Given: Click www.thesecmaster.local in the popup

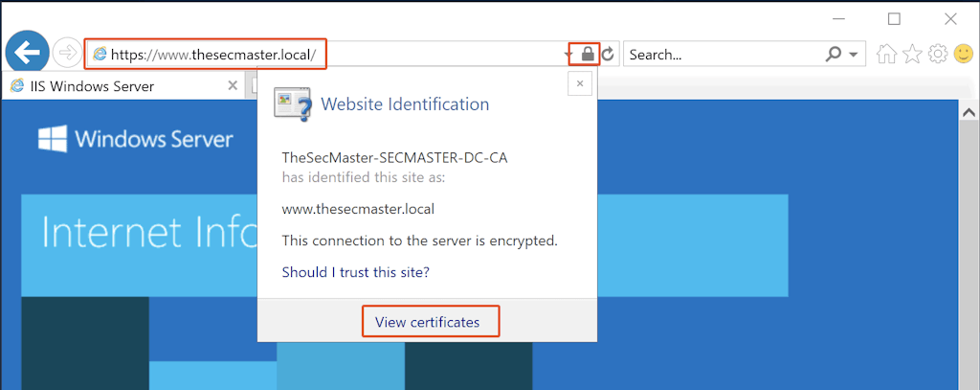Looking at the screenshot, I should coord(358,209).
